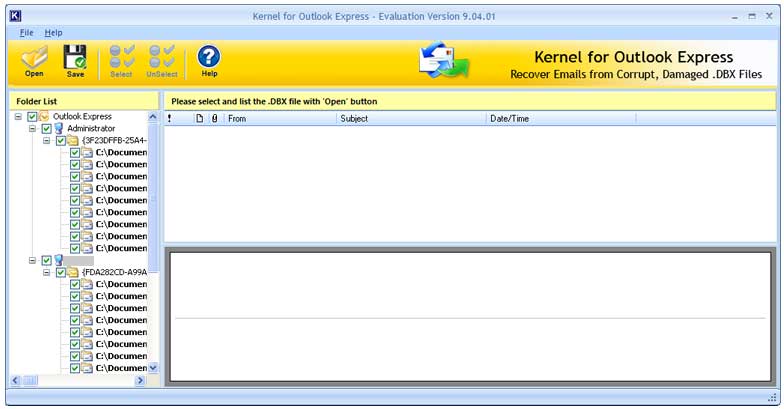Click the exclamation priority column header
This screenshot has height=409, width=784.
point(170,118)
